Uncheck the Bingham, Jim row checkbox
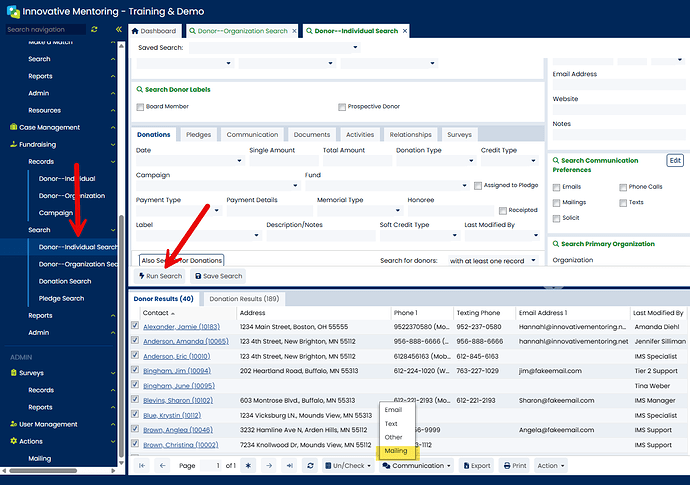The image size is (690, 485). (x=135, y=370)
